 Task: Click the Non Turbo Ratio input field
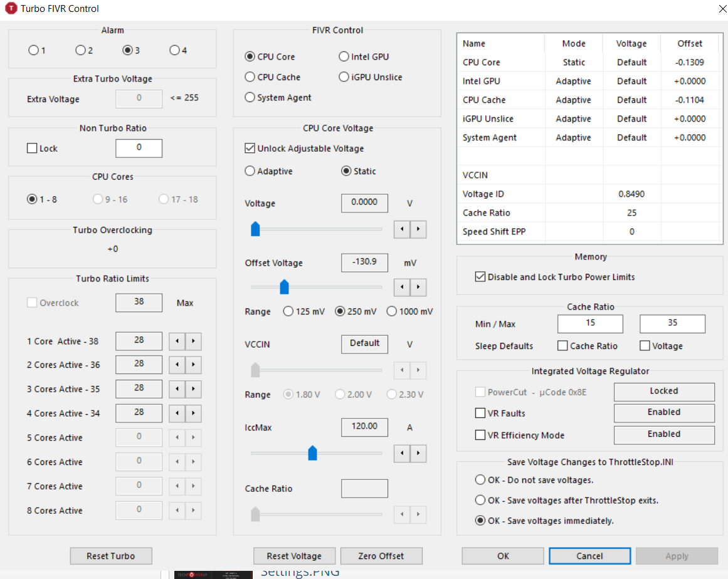139,148
